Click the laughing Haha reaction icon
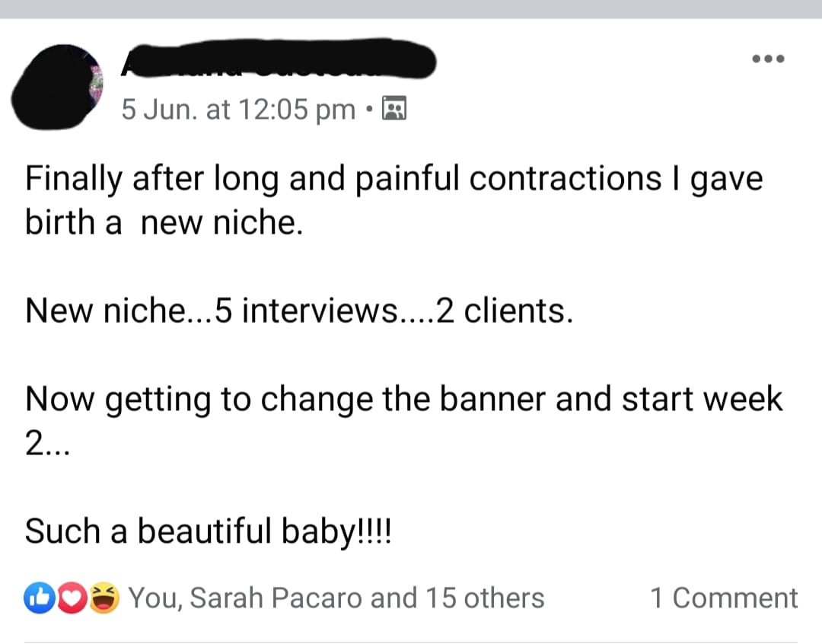Viewport: 822px width, 644px height. point(103,598)
